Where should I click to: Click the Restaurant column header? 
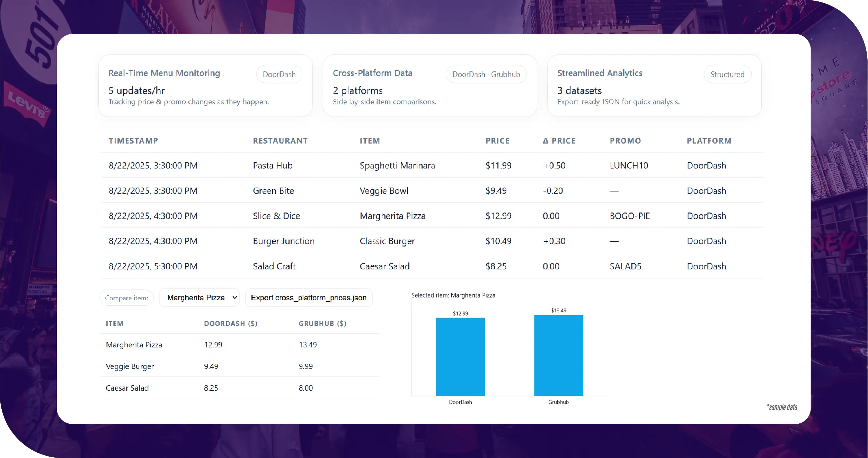280,141
